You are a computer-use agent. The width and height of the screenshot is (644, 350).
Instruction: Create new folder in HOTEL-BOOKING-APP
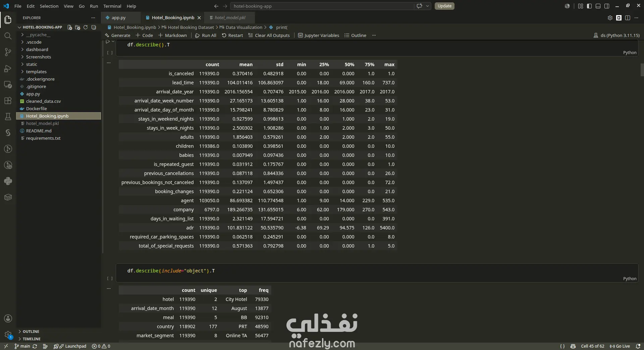(77, 27)
